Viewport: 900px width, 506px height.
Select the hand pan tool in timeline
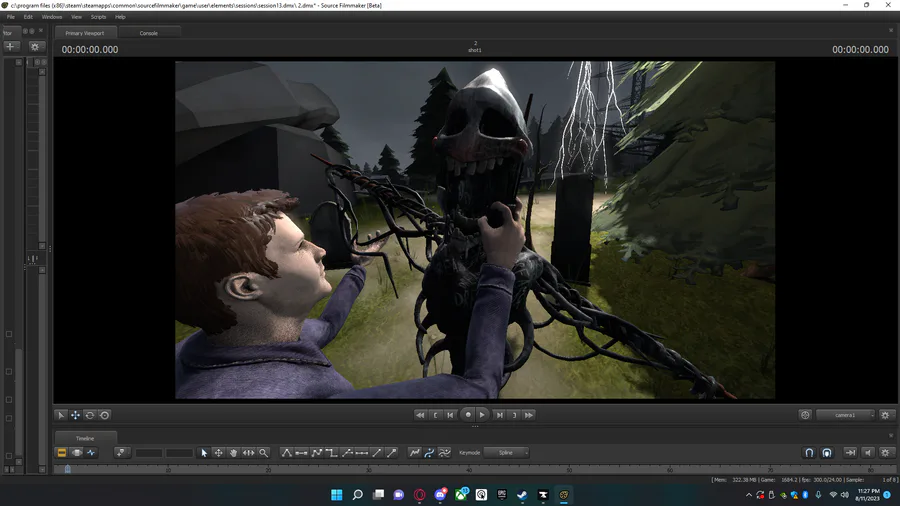click(x=234, y=453)
